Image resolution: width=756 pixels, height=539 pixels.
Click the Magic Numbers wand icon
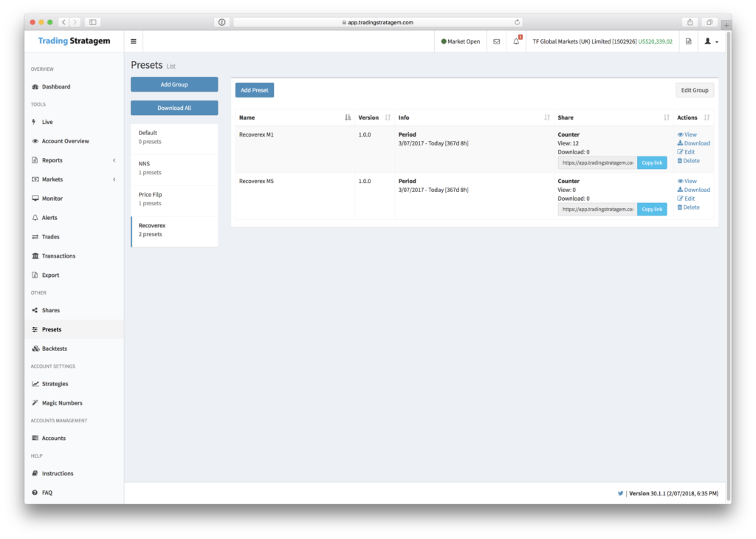click(35, 403)
